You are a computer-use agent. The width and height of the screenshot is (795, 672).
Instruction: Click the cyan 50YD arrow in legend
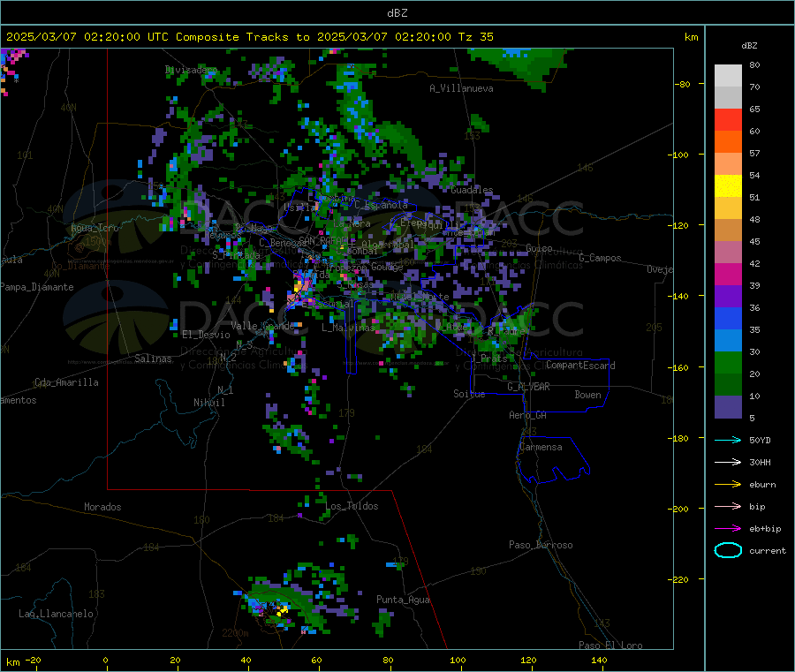pyautogui.click(x=728, y=440)
